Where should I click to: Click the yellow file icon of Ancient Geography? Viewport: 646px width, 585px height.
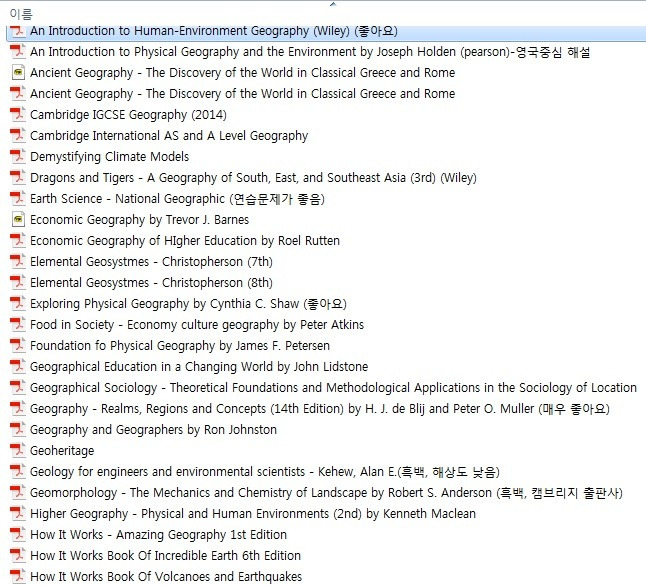point(18,73)
